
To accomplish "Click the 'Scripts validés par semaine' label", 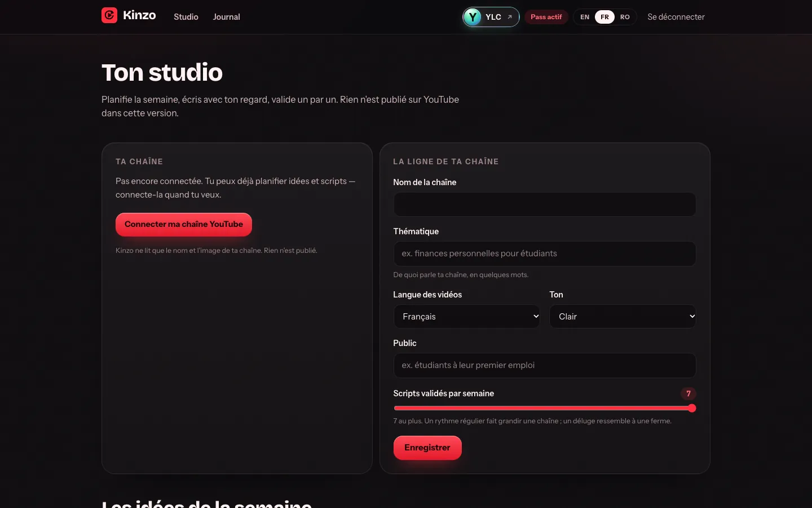I will point(444,393).
